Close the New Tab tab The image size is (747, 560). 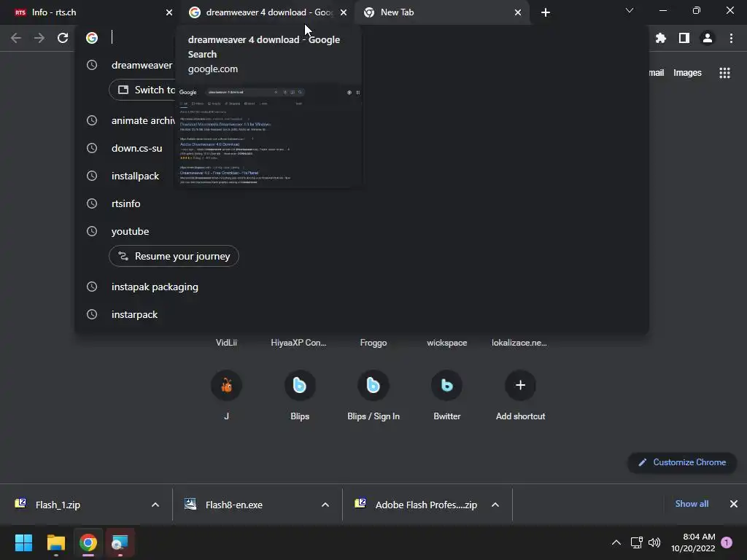518,12
